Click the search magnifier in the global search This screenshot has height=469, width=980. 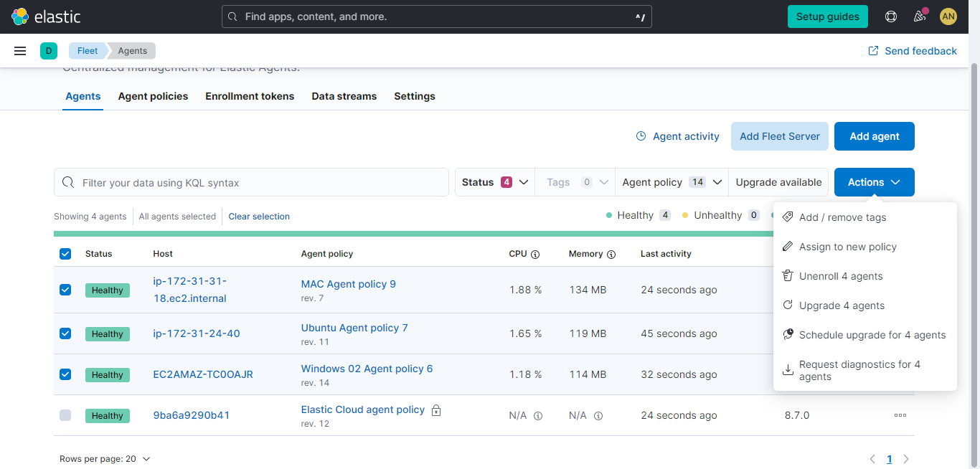(232, 16)
